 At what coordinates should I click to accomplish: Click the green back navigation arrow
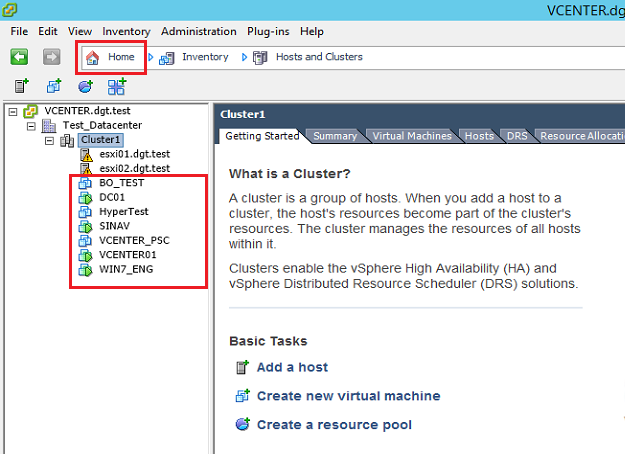point(19,57)
